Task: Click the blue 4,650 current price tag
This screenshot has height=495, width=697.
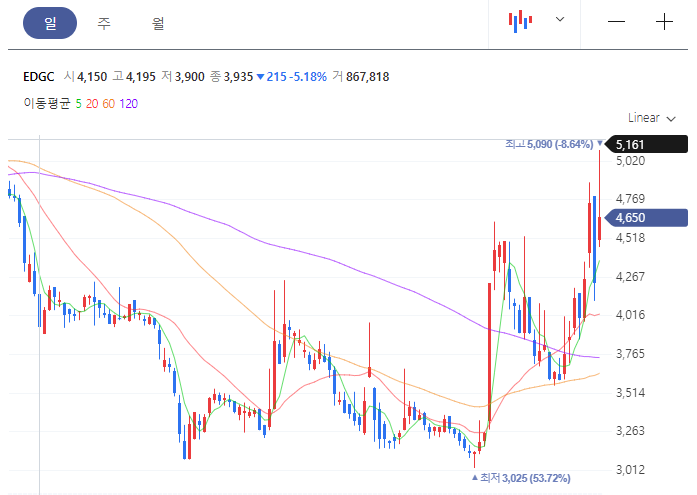Action: (x=647, y=218)
